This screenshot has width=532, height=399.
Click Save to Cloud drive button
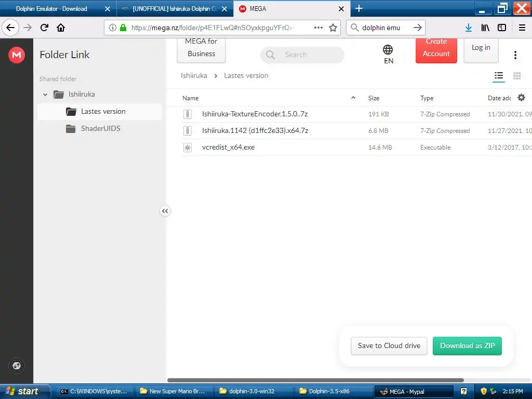(x=389, y=345)
